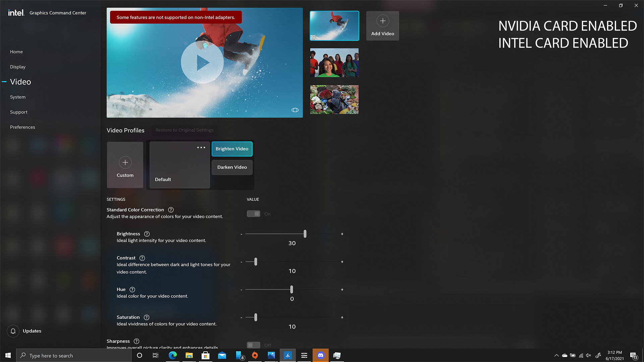Go to the Preferences section

pos(22,127)
